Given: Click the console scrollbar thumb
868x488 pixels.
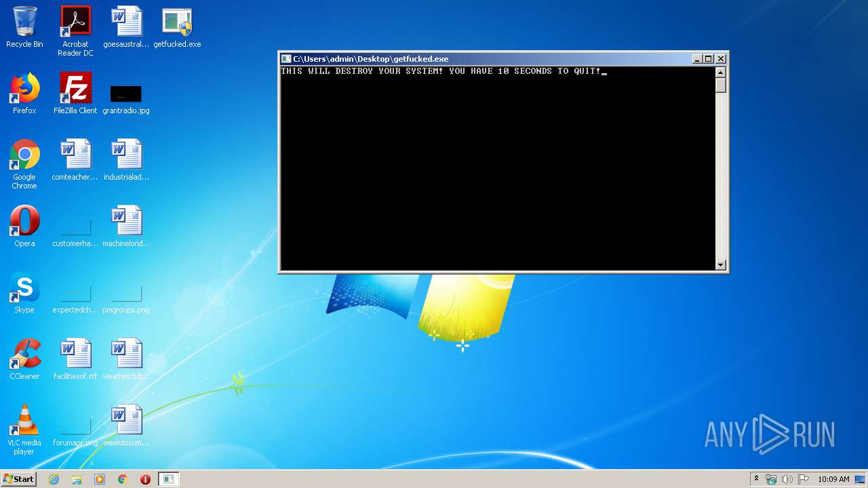Looking at the screenshot, I should [721, 85].
